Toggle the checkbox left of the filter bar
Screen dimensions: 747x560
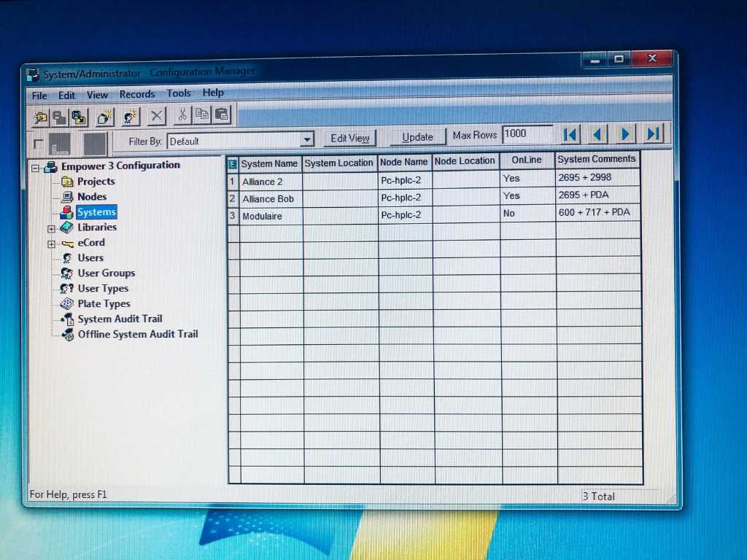(x=39, y=144)
